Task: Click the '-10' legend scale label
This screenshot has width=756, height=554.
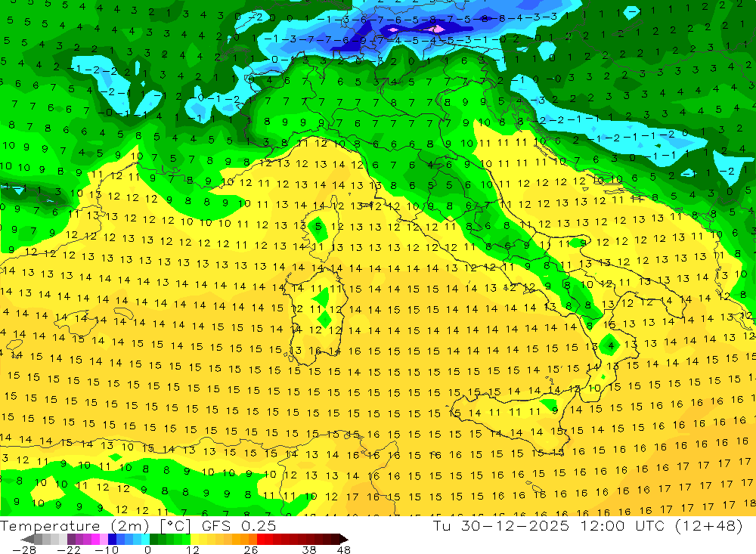Action: pyautogui.click(x=107, y=550)
